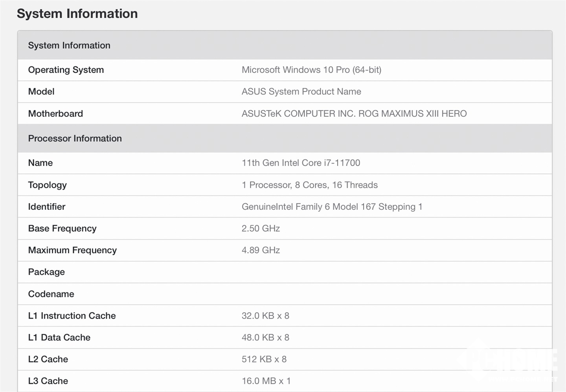566x392 pixels.
Task: Click the "2.50 GHz" value
Action: (x=261, y=229)
